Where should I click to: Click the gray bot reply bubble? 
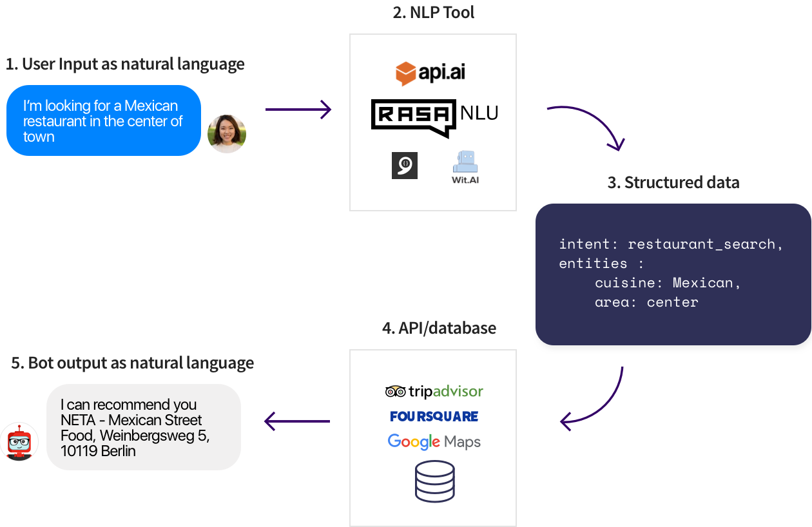[x=144, y=427]
